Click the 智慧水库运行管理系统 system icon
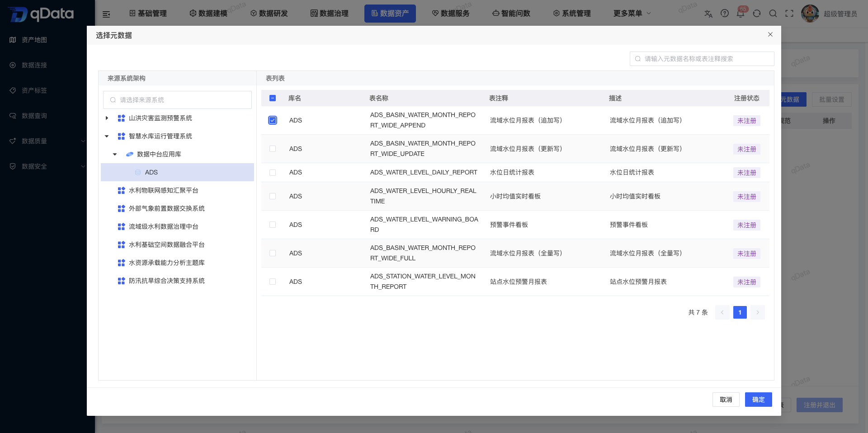This screenshot has height=433, width=868. [121, 136]
